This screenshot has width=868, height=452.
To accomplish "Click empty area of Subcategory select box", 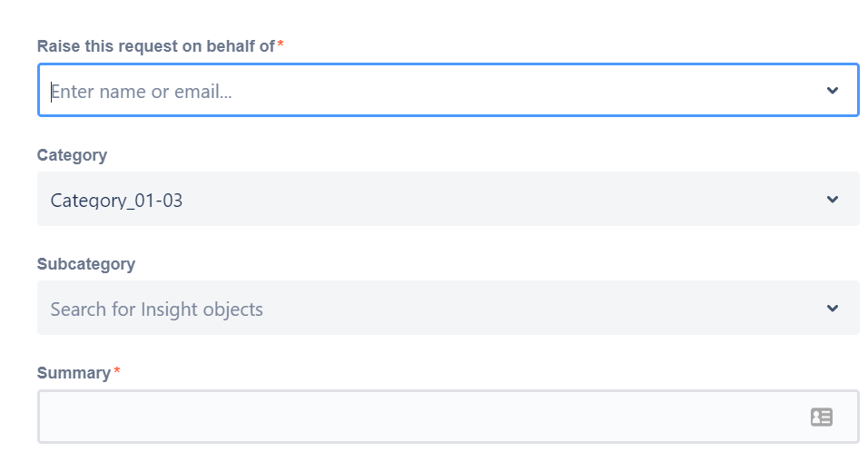I will (x=543, y=308).
